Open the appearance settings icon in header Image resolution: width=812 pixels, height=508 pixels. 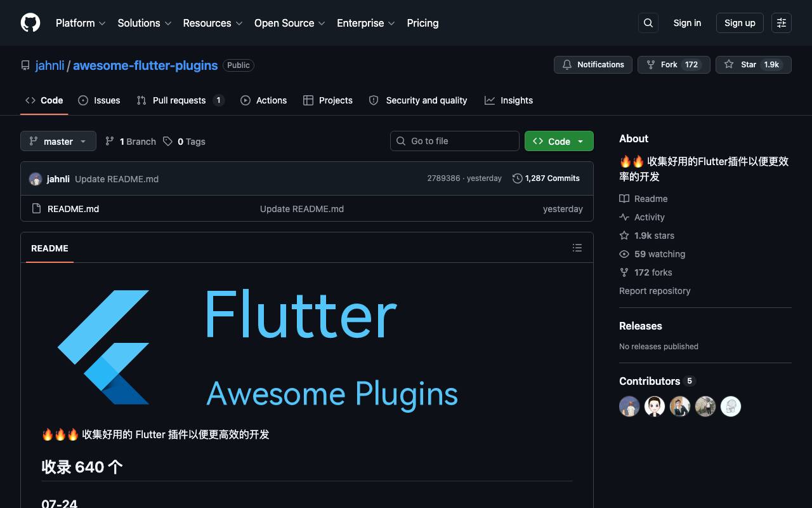pos(782,23)
